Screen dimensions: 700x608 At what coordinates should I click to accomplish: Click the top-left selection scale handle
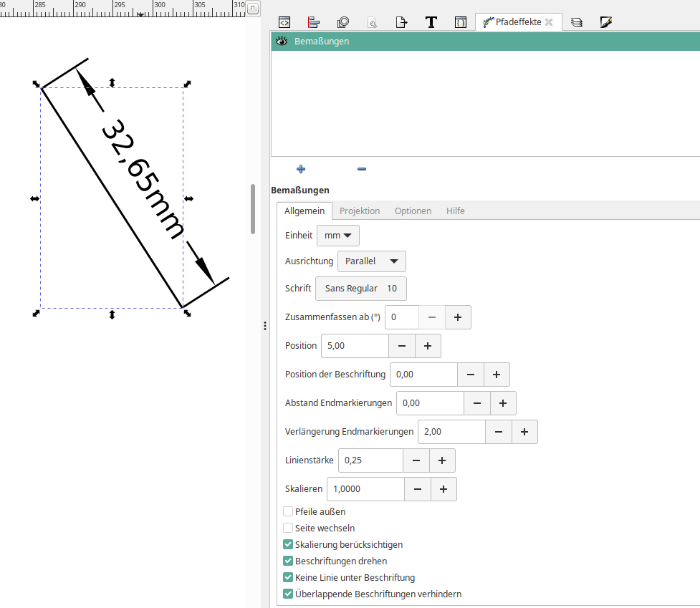point(36,84)
